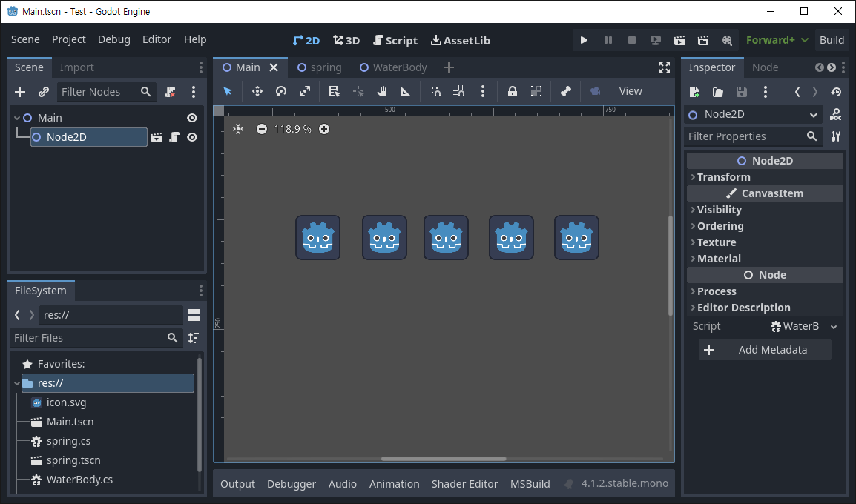This screenshot has height=504, width=856.
Task: Activate the Rotate Mode tool
Action: [281, 91]
